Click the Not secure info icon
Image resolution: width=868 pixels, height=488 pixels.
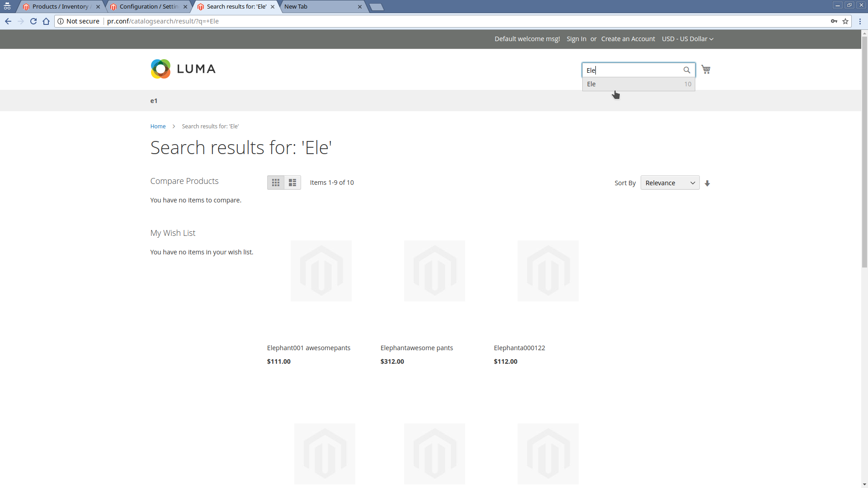coord(61,21)
